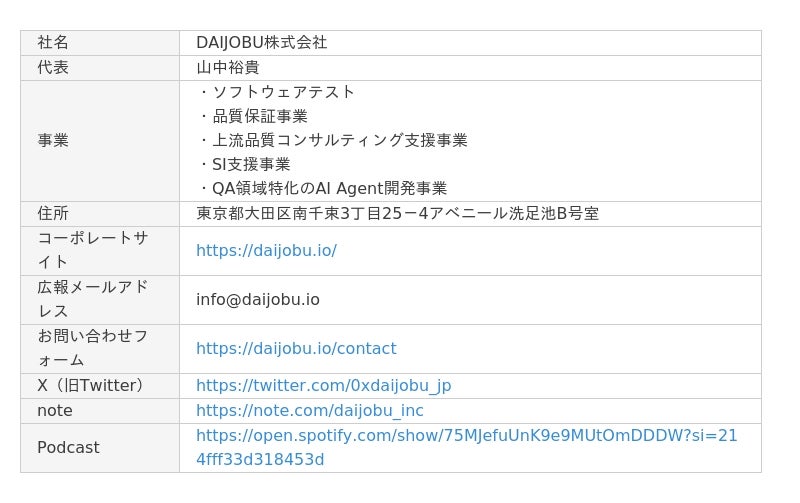Image resolution: width=800 pixels, height=503 pixels.
Task: Open the https://daijobu.io/ corporate site link
Action: click(x=266, y=250)
